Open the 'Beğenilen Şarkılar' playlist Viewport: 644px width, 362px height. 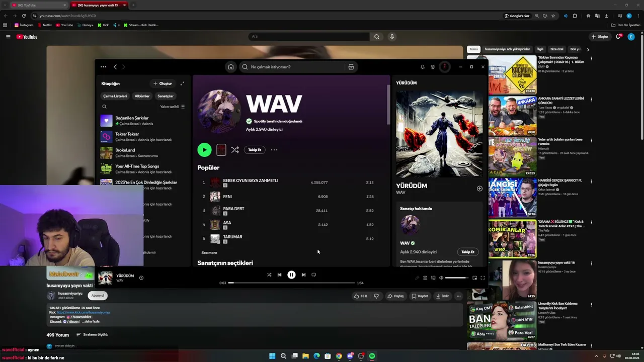coord(143,121)
